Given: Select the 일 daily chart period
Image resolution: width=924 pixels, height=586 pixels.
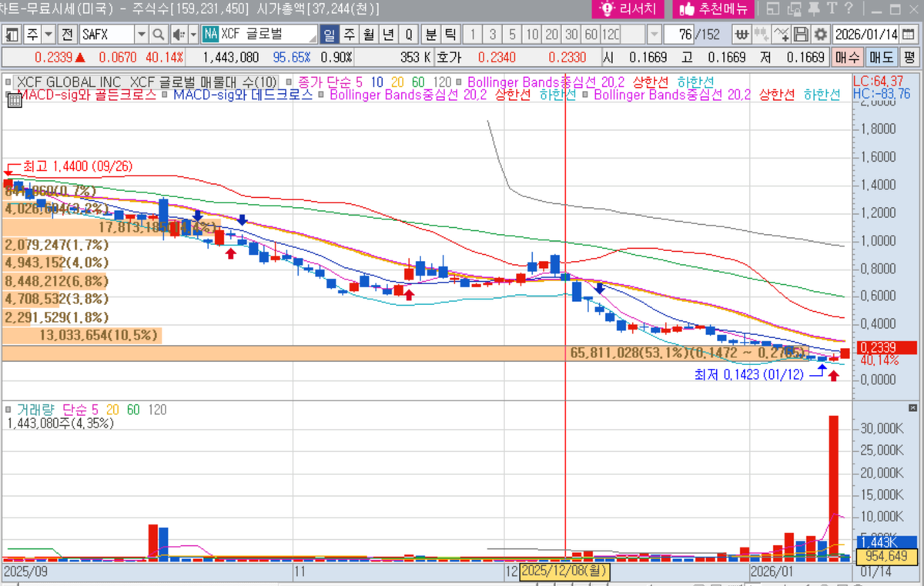Looking at the screenshot, I should pyautogui.click(x=329, y=35).
